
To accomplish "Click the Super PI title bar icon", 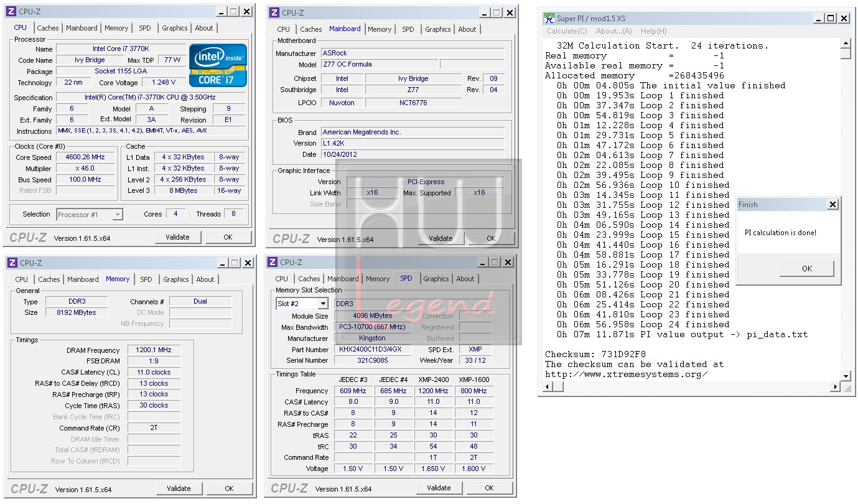I will (x=549, y=18).
